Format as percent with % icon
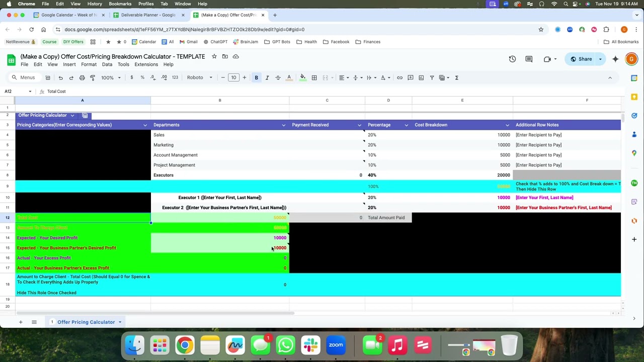The width and height of the screenshot is (644, 362). click(x=142, y=77)
